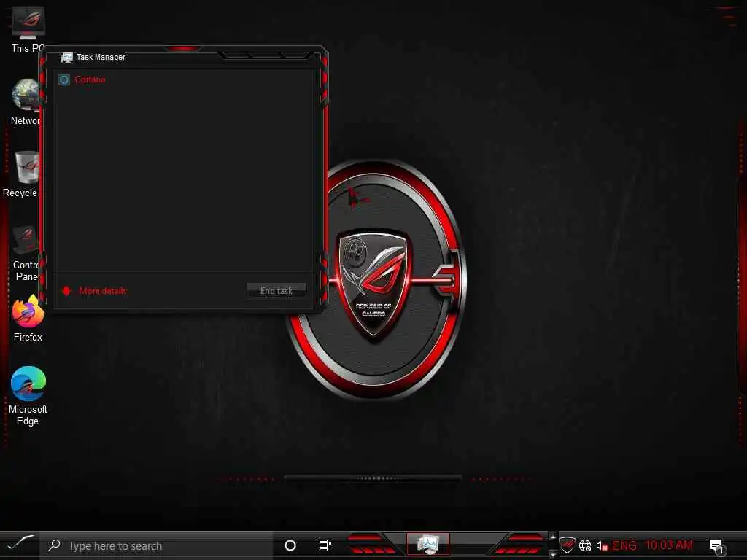Screen dimensions: 747x560
Task: Open Task View on the taskbar
Action: tap(325, 545)
